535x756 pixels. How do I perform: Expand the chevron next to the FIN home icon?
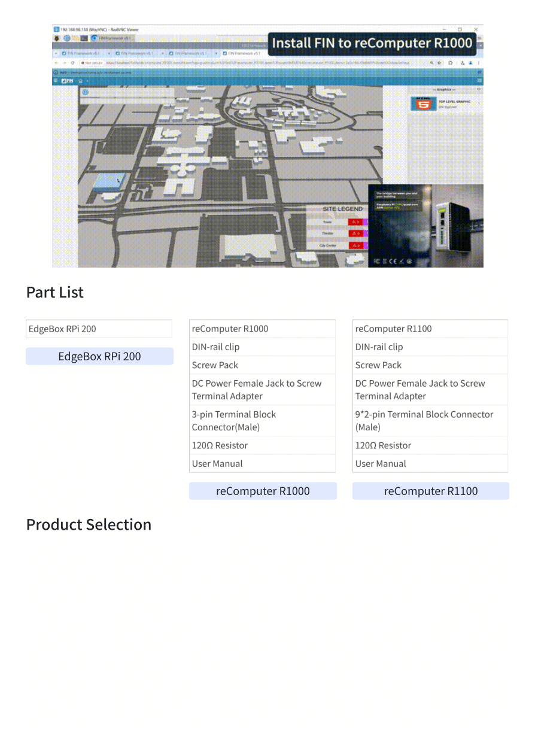click(x=87, y=81)
